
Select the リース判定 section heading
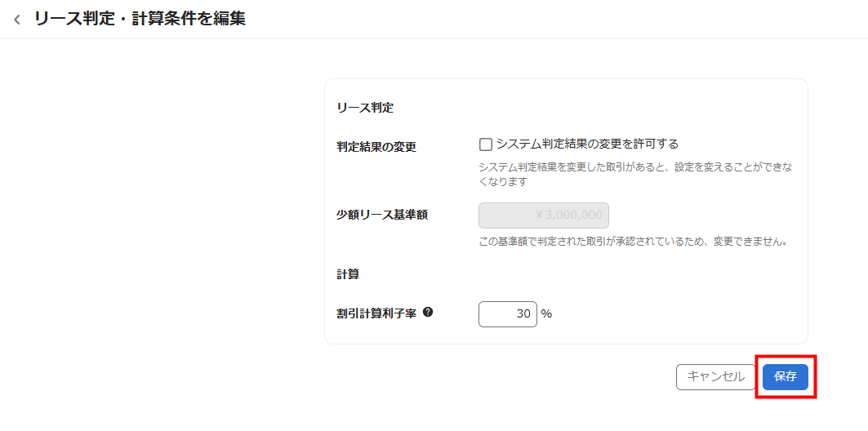point(365,107)
